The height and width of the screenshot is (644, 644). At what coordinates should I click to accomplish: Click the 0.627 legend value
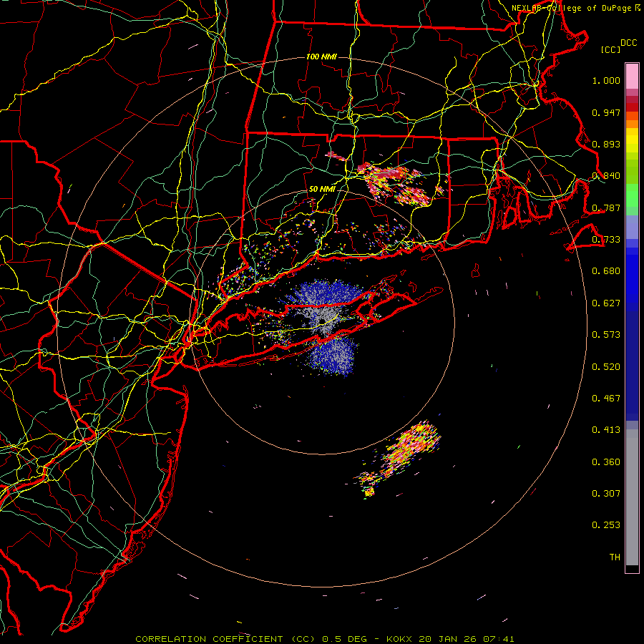(x=606, y=303)
